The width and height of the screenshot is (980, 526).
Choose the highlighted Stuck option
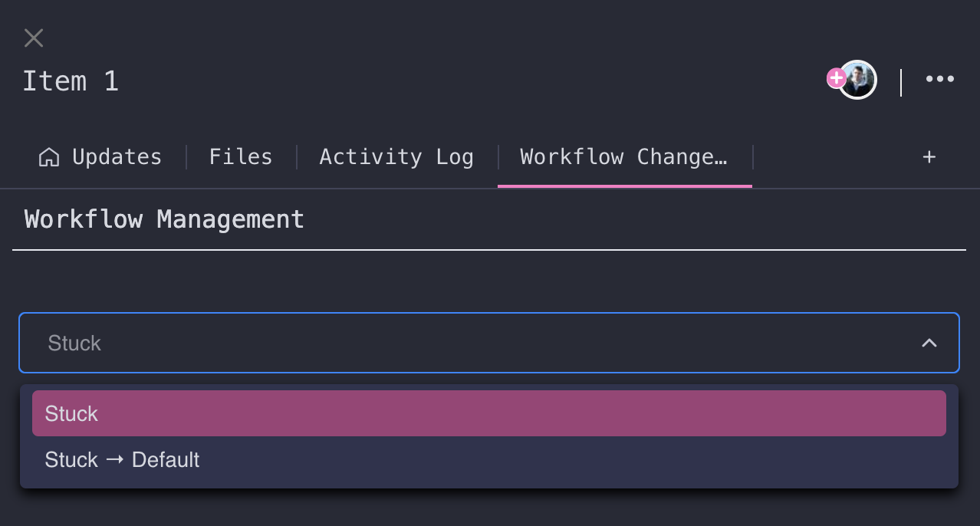pos(489,413)
